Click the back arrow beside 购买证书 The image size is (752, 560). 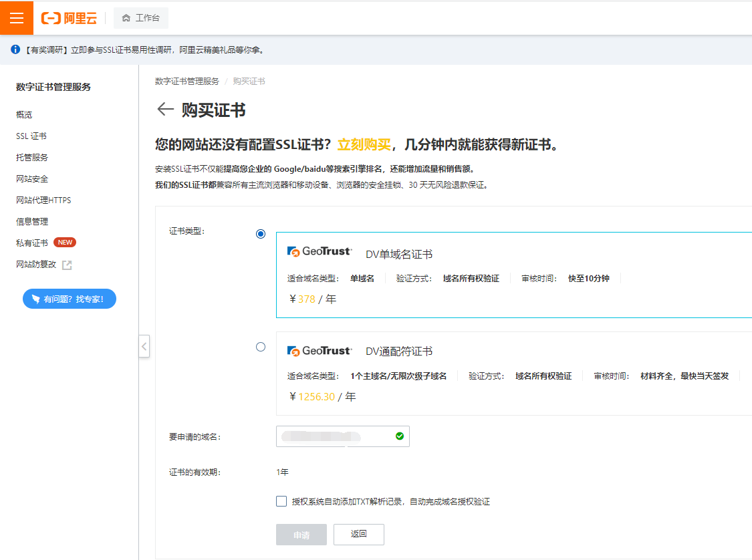coord(164,110)
